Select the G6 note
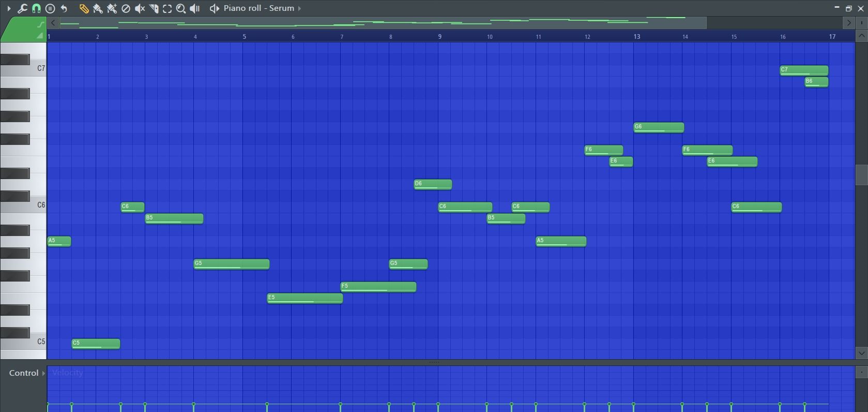The width and height of the screenshot is (868, 412). pyautogui.click(x=659, y=127)
